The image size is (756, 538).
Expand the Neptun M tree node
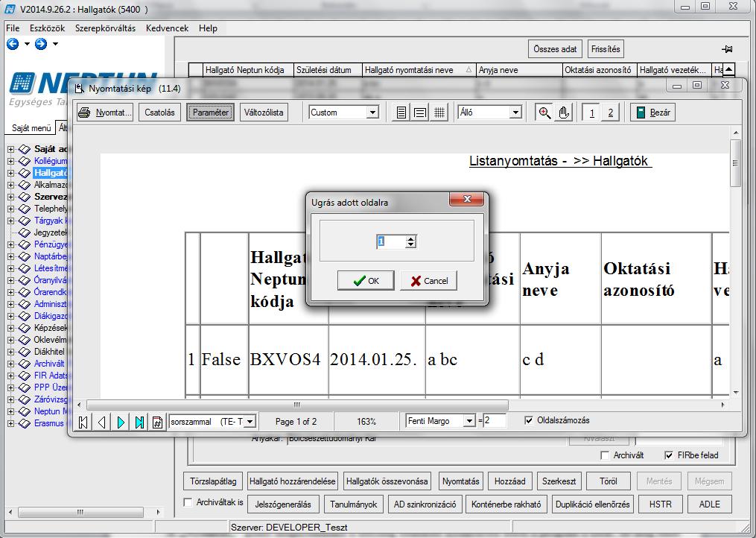click(x=10, y=411)
